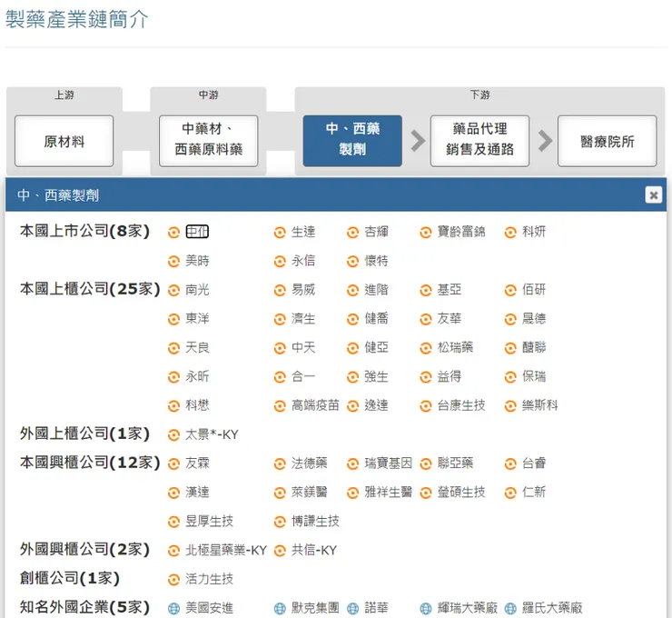
Task: Click the orange icon beside 漢達
Action: pyautogui.click(x=173, y=493)
